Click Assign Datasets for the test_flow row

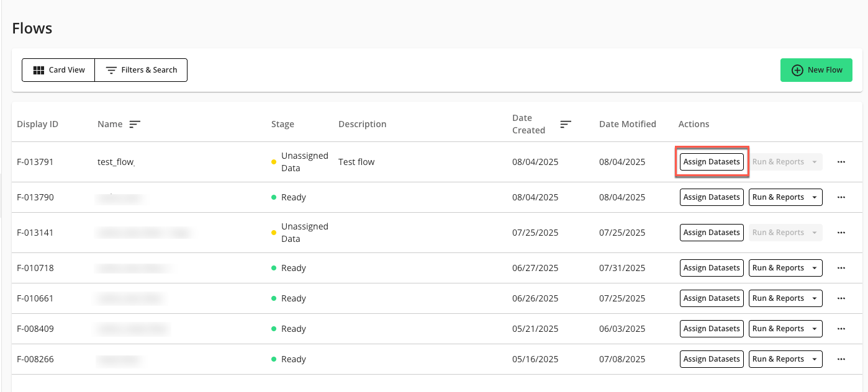[712, 161]
